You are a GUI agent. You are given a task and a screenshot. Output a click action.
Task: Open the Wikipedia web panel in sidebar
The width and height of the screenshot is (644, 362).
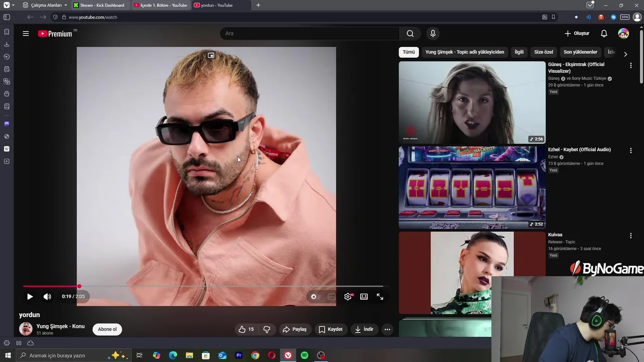(7, 149)
